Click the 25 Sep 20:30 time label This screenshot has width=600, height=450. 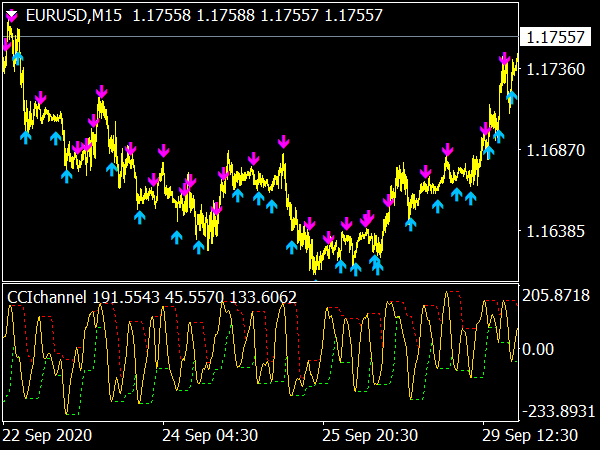[x=370, y=435]
